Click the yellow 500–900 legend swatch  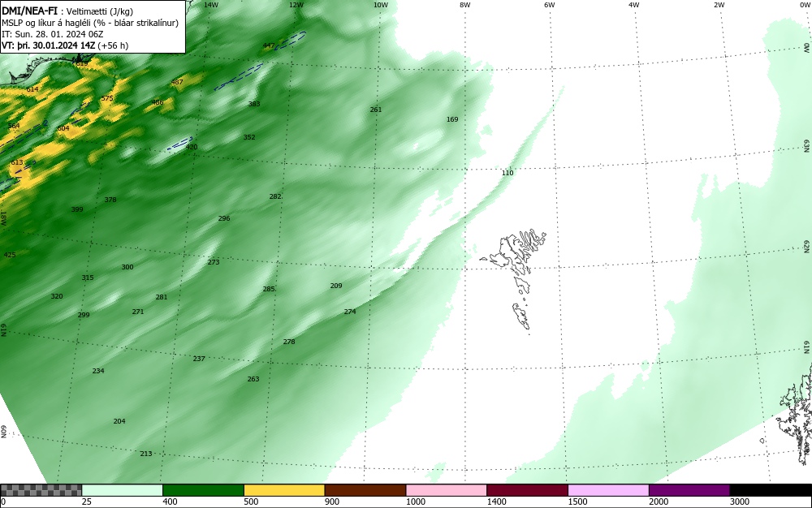(284, 490)
